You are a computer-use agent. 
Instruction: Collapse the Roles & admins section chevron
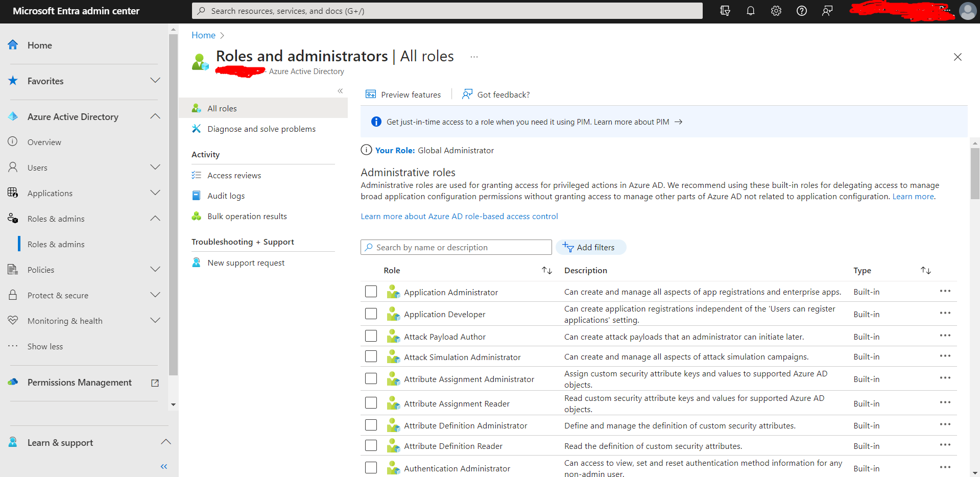pyautogui.click(x=155, y=218)
